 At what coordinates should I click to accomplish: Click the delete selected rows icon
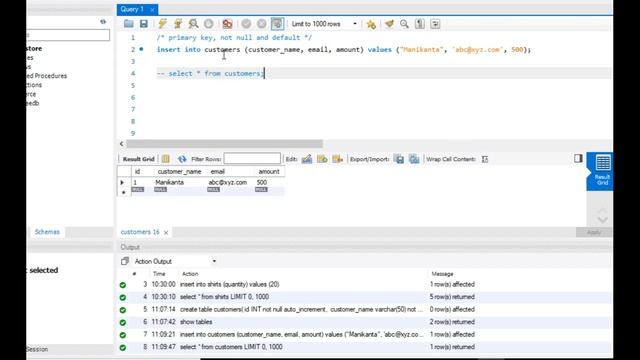coord(338,159)
